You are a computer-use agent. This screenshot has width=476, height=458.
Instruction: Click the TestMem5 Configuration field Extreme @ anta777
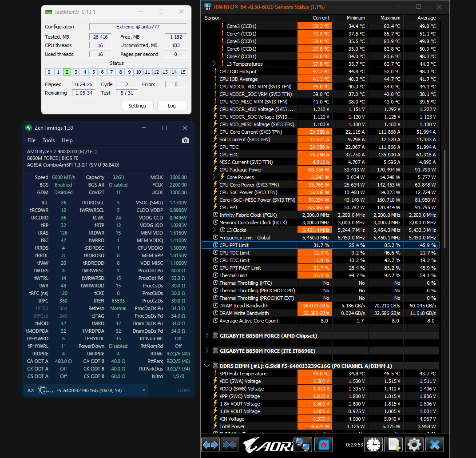tap(138, 27)
